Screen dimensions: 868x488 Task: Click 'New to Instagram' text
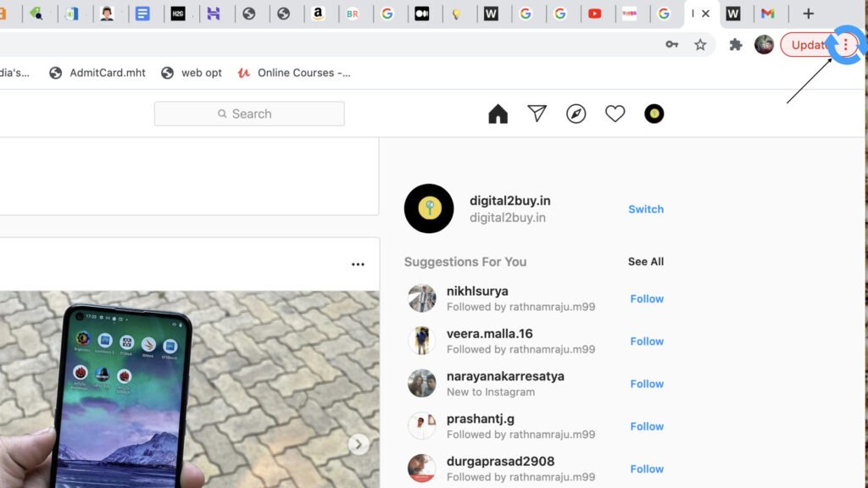pyautogui.click(x=491, y=391)
